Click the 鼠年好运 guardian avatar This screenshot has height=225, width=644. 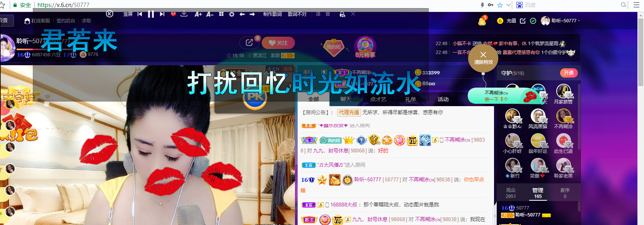tap(538, 141)
